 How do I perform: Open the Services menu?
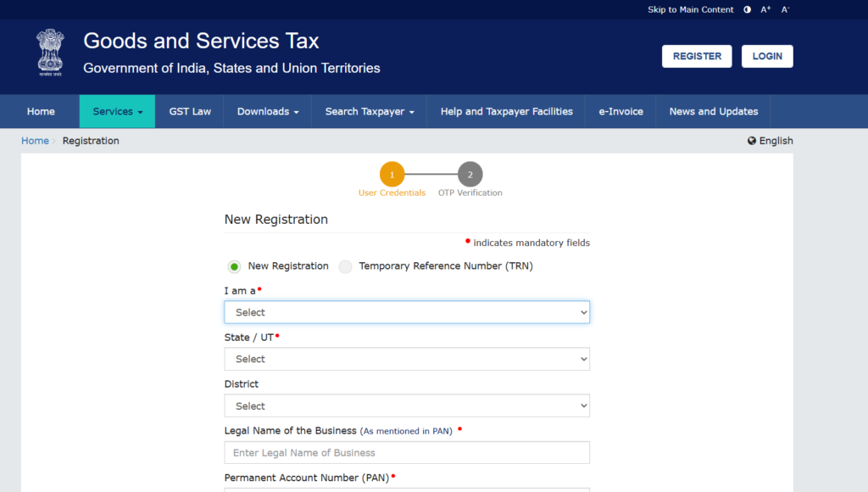tap(117, 111)
